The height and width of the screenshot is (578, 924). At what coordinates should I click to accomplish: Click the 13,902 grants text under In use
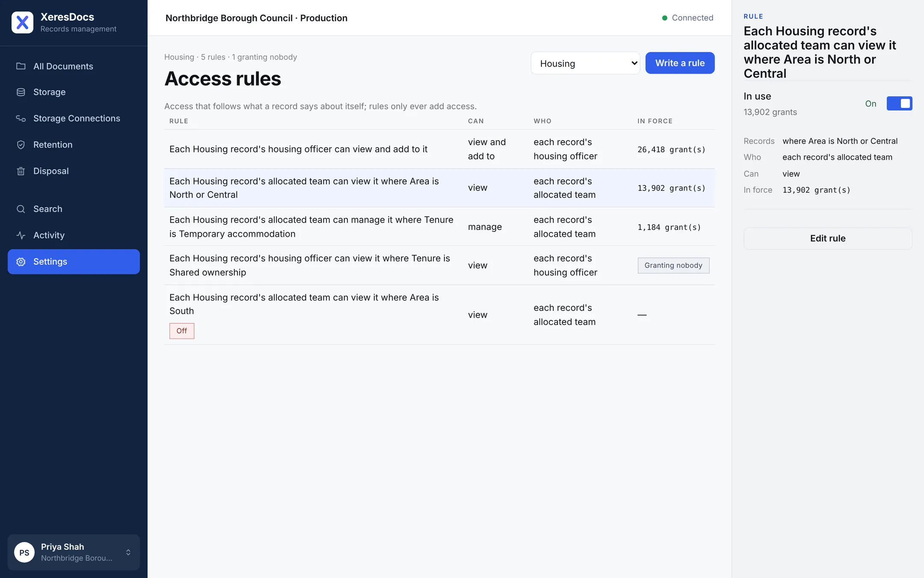tap(770, 112)
